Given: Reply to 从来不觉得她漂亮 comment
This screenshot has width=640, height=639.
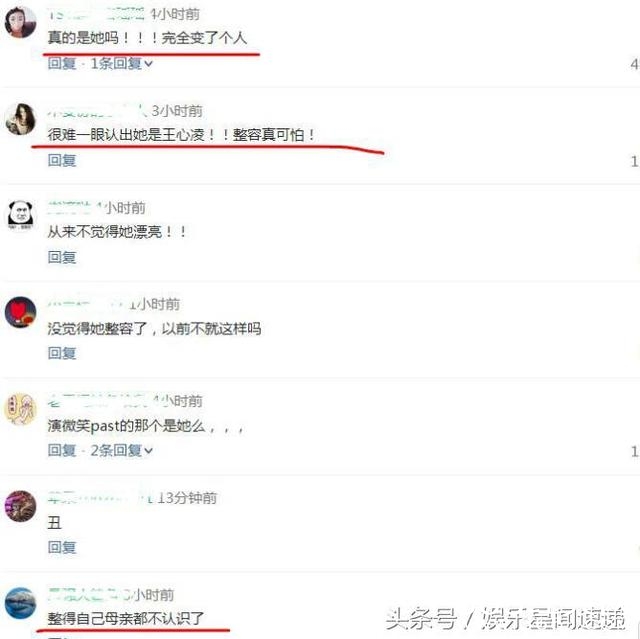Looking at the screenshot, I should (x=62, y=257).
